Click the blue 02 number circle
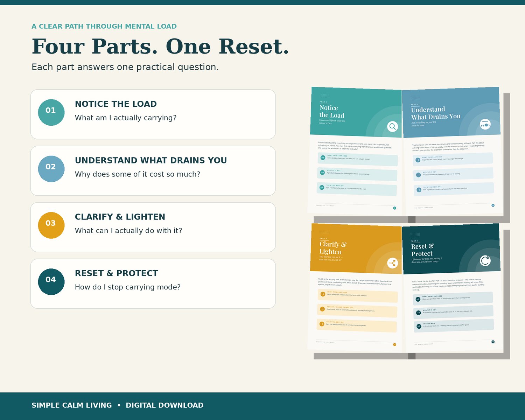 pyautogui.click(x=51, y=169)
